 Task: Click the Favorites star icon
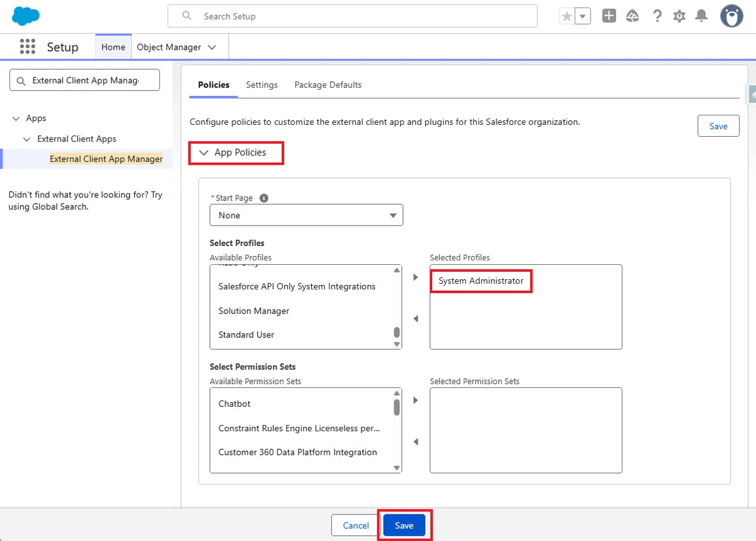(567, 16)
